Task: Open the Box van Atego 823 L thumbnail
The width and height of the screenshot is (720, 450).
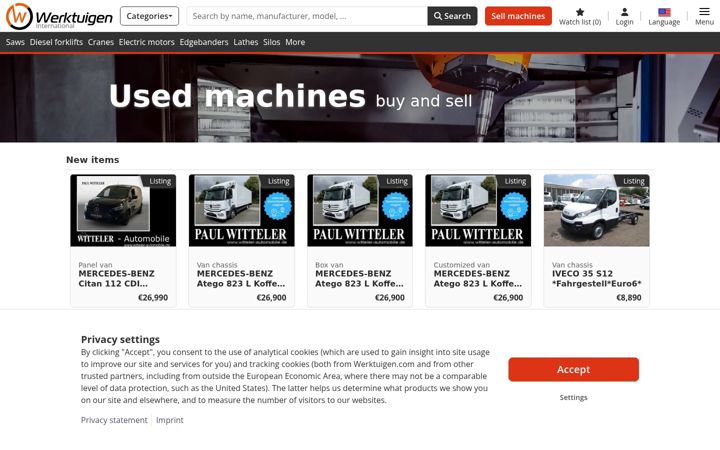Action: [x=360, y=210]
